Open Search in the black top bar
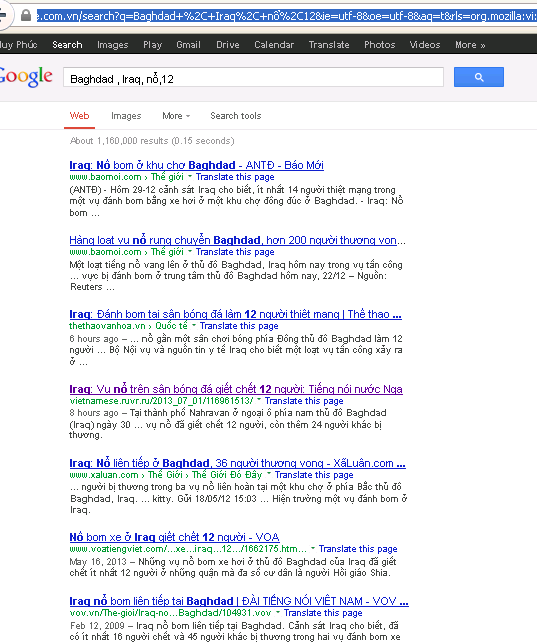The height and width of the screenshot is (642, 537). point(67,45)
